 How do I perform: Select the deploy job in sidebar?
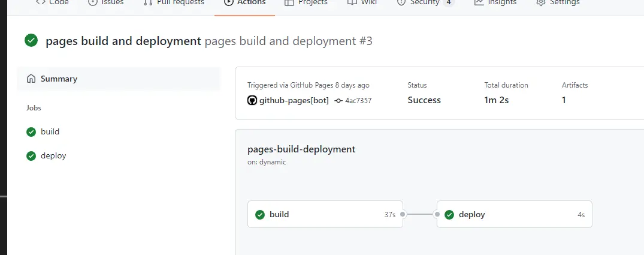53,156
